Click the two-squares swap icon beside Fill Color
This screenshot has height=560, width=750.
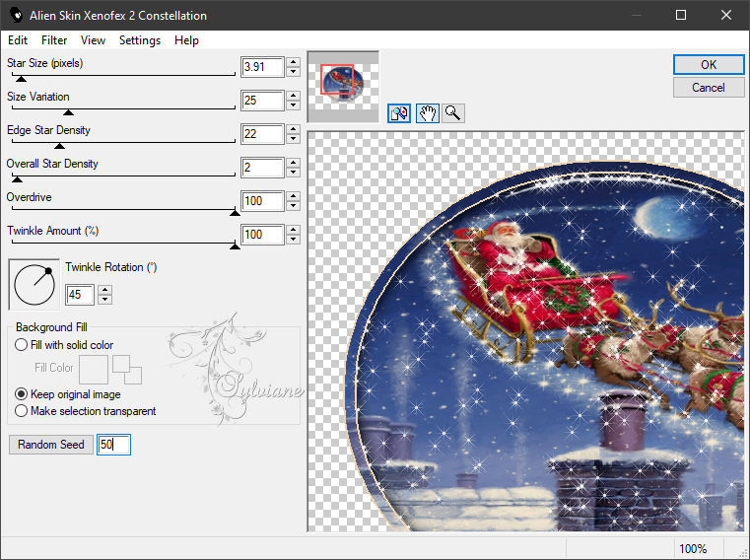pyautogui.click(x=127, y=369)
